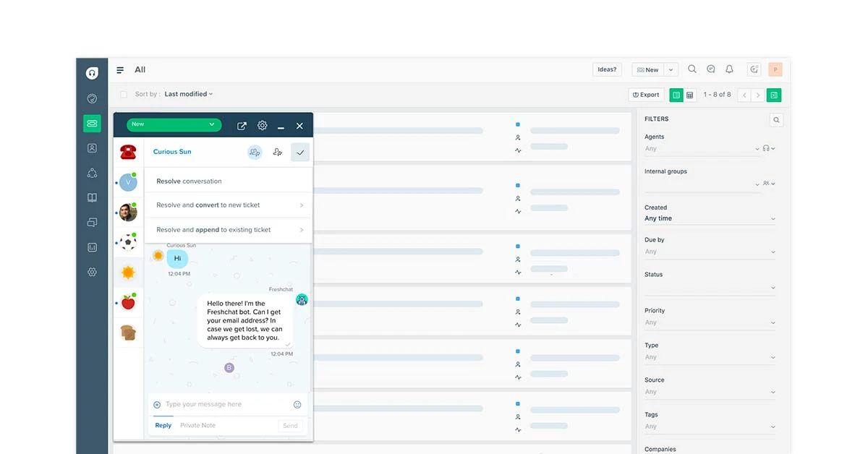The width and height of the screenshot is (868, 454).
Task: Open the Contacts panel from the left sidebar
Action: [92, 147]
